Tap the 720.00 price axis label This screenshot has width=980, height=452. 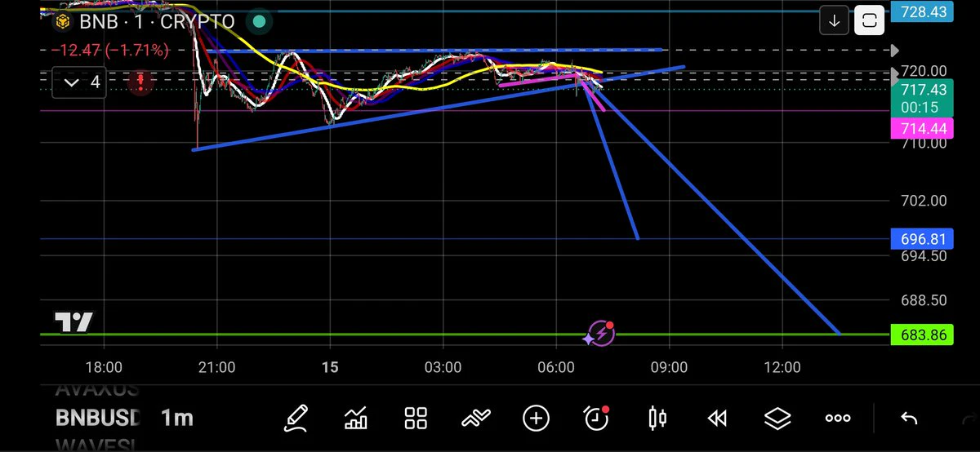pyautogui.click(x=923, y=72)
